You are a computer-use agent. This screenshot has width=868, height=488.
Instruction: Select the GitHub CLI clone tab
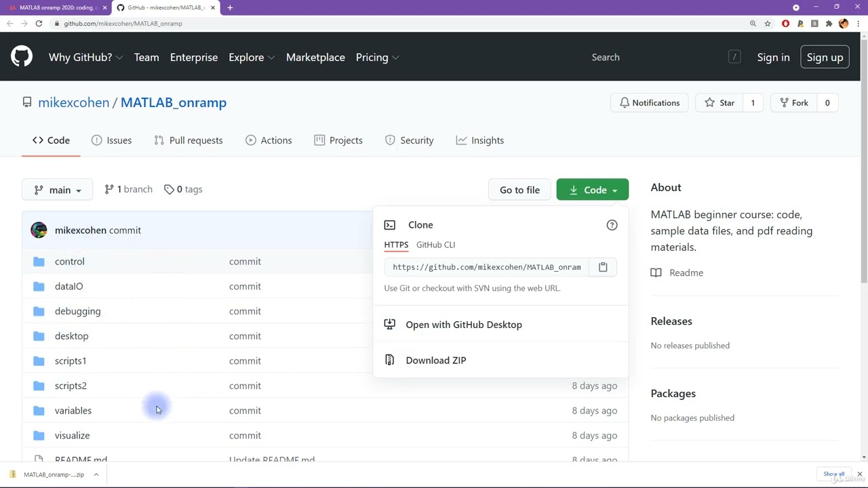[x=435, y=245]
